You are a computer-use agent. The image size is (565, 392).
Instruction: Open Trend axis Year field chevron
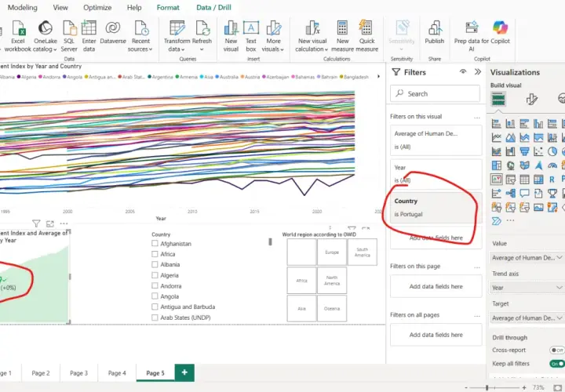pos(560,287)
